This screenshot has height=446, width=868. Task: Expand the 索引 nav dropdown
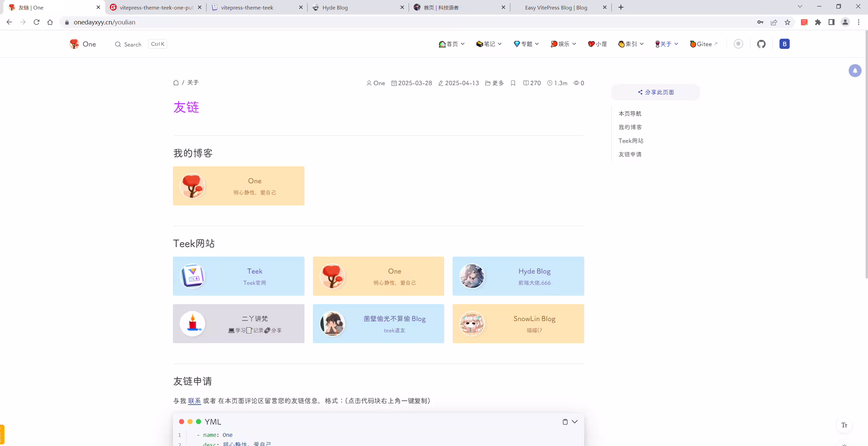click(631, 44)
